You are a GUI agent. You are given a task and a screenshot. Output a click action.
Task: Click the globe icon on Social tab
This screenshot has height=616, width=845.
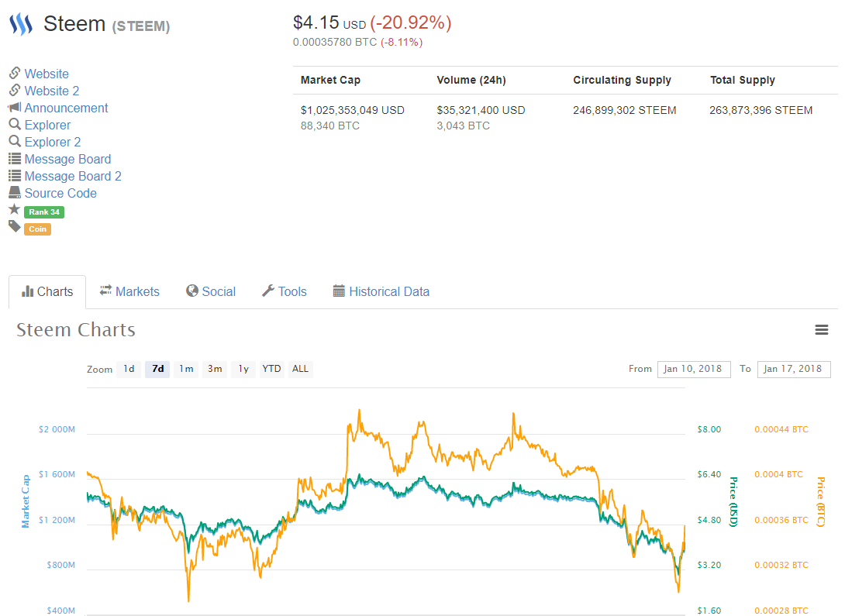point(191,291)
